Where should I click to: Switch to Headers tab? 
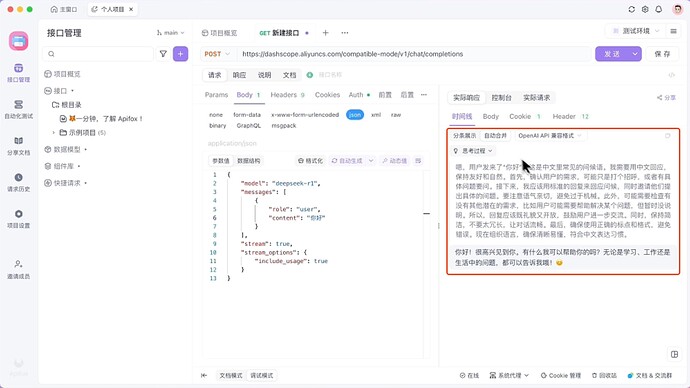[x=287, y=95]
